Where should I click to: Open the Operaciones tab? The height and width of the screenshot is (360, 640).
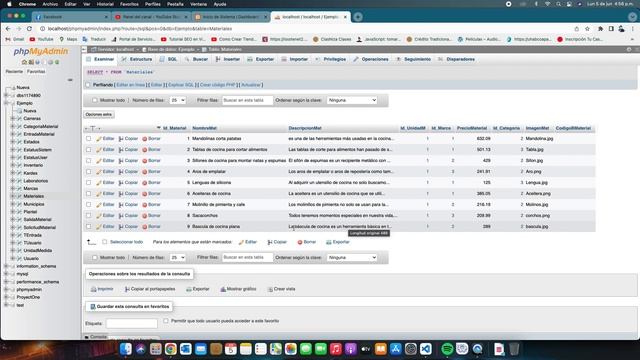point(371,59)
